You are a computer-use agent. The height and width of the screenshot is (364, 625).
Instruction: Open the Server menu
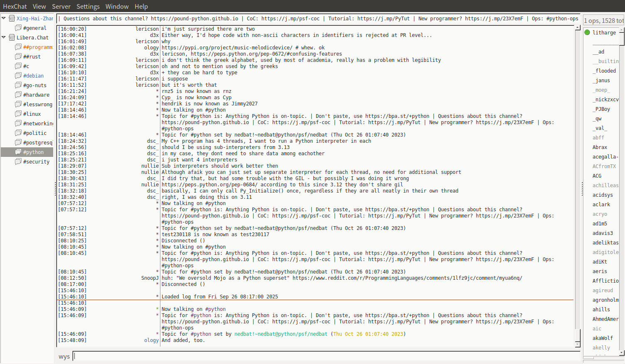point(61,6)
